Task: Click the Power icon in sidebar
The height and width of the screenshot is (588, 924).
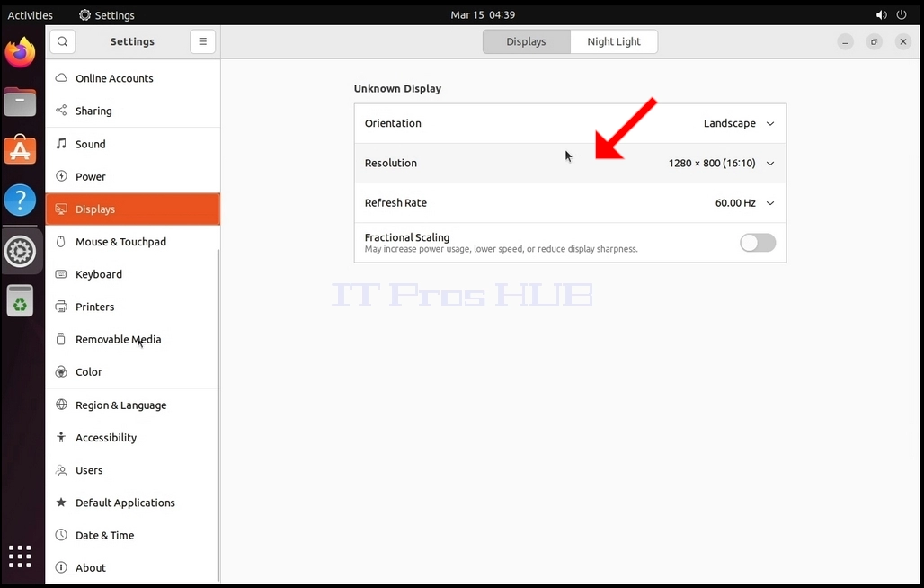Action: coord(61,176)
